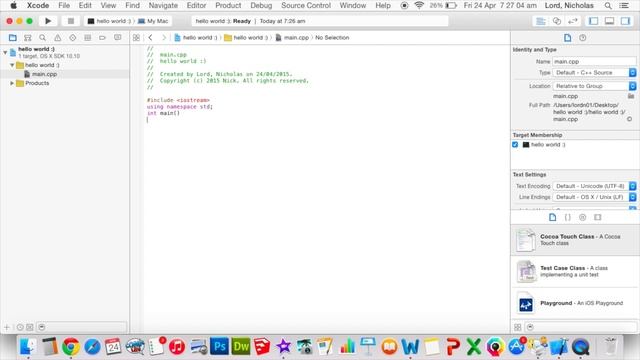Show the Symbol navigator

tap(27, 38)
